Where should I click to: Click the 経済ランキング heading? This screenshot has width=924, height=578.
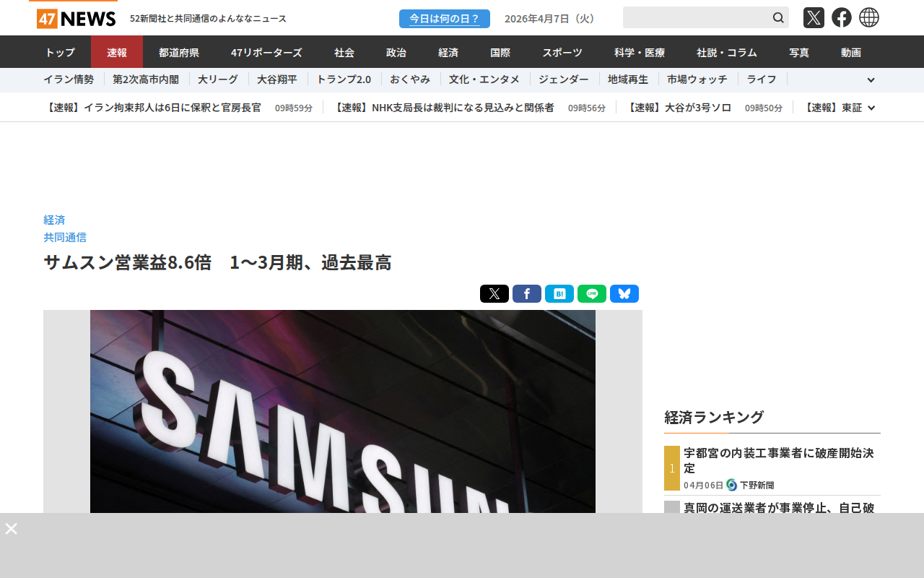pyautogui.click(x=714, y=417)
